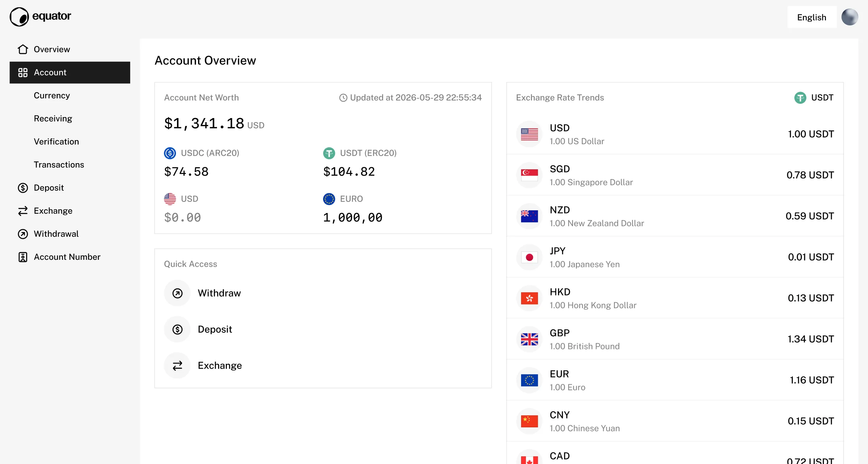Click the equator wordmark text
868x464 pixels.
click(x=52, y=16)
